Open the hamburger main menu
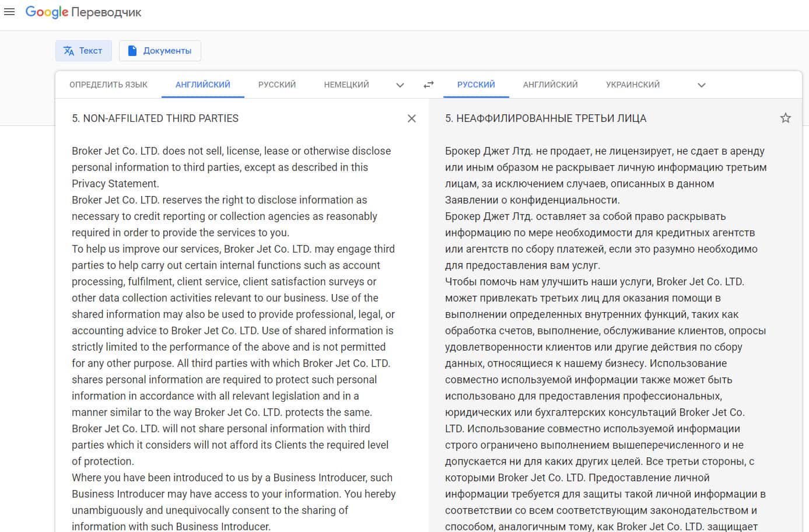The image size is (809, 532). [x=9, y=12]
